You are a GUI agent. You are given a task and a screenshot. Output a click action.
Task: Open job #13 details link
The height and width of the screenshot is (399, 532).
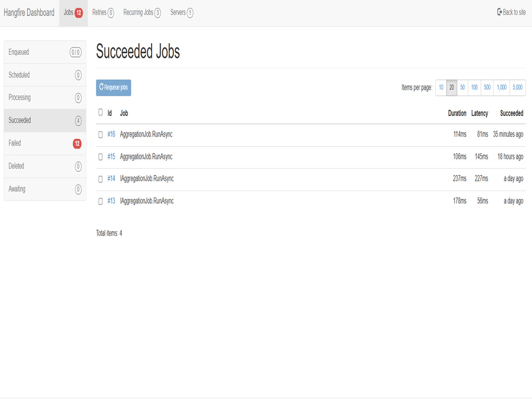coord(111,201)
